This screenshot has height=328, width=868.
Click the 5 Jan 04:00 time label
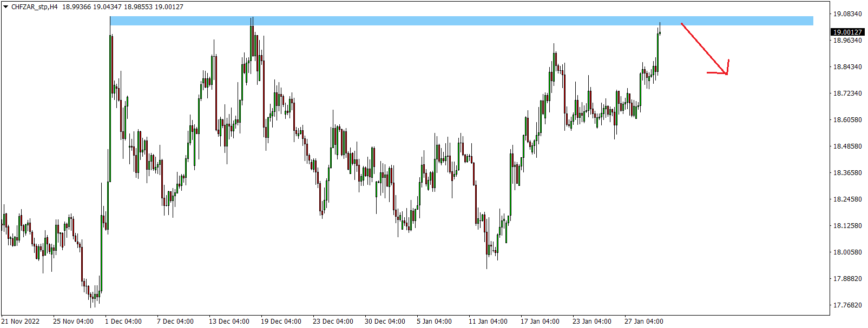tap(434, 322)
